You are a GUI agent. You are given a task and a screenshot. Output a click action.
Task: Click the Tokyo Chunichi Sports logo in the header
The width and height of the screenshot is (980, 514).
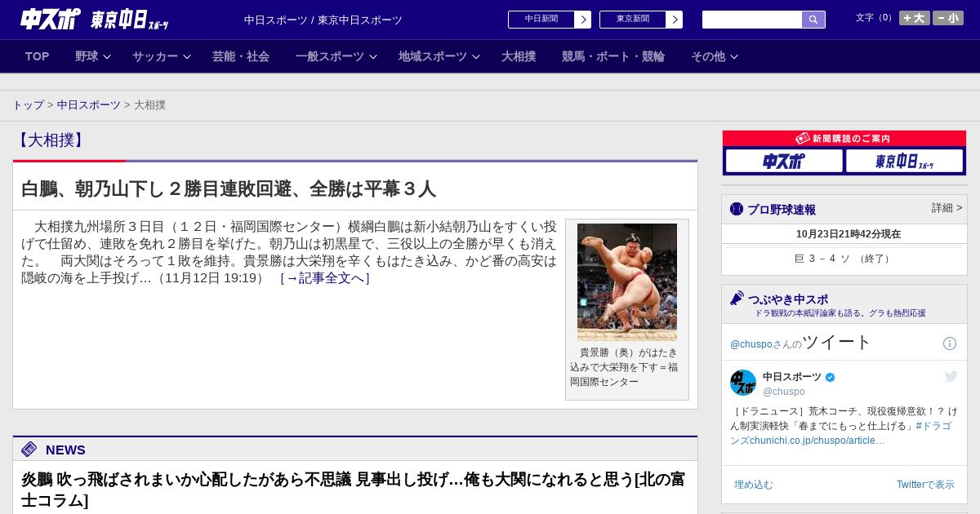click(x=130, y=20)
